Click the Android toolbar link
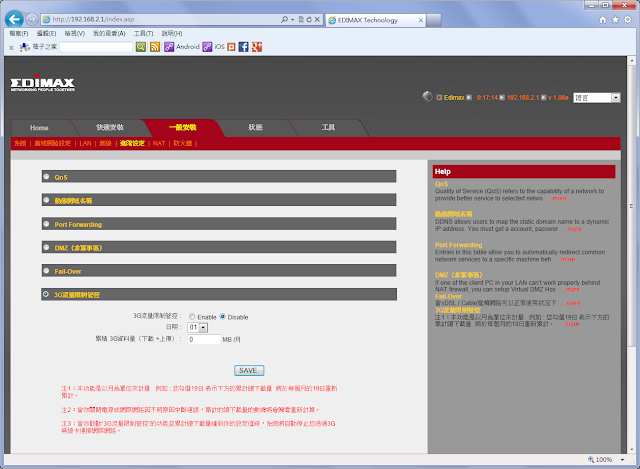This screenshot has height=469, width=640. 188,47
